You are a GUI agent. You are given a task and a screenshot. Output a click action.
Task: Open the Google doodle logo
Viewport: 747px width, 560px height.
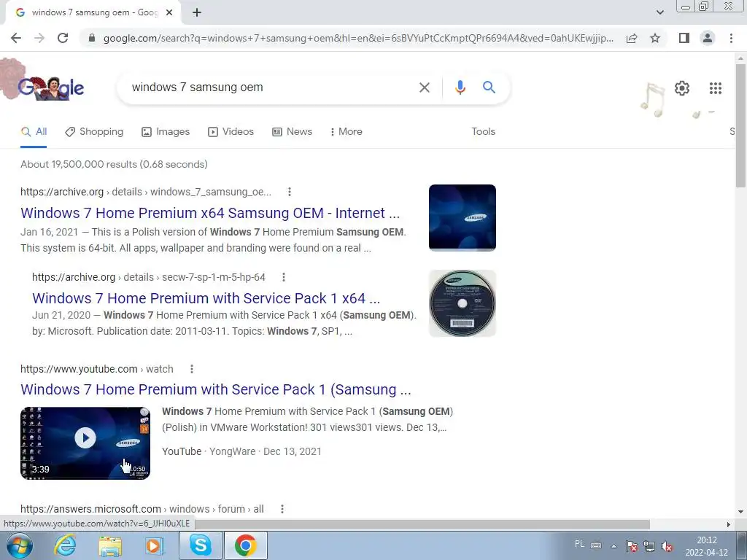coord(50,87)
